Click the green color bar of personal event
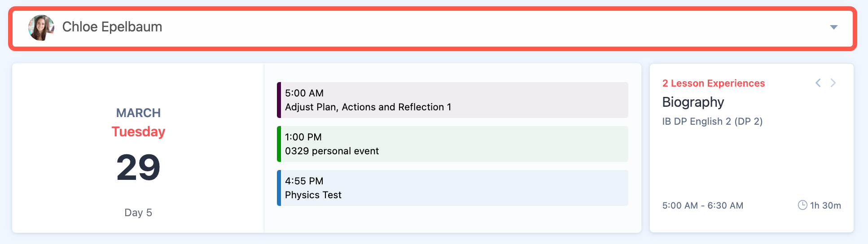 click(279, 144)
